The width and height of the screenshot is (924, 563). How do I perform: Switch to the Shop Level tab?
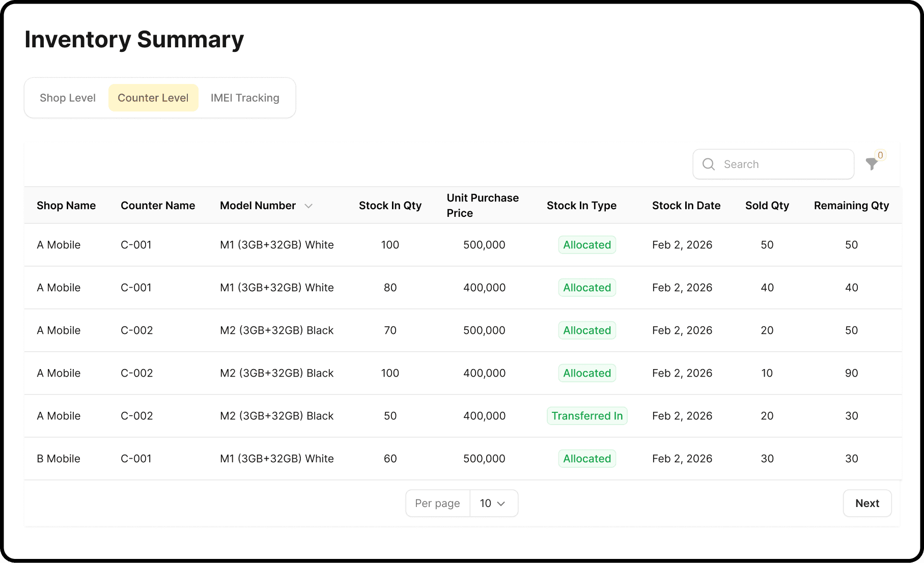[68, 98]
